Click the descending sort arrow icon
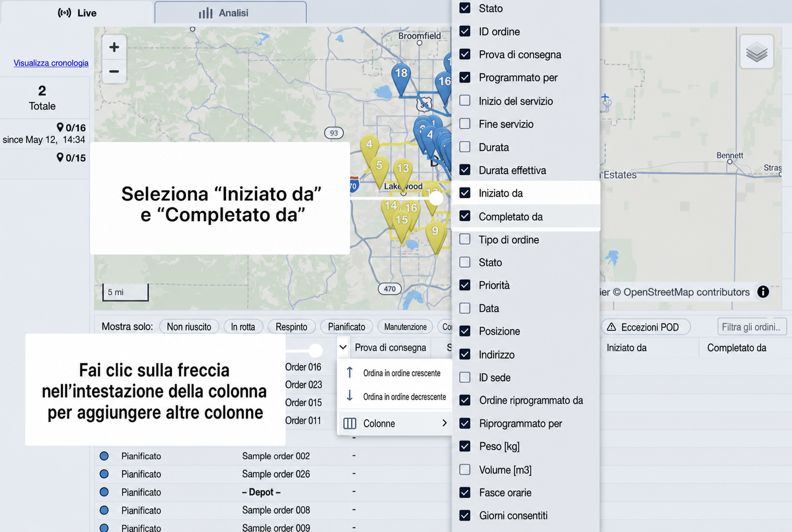Viewport: 792px width, 532px height. pyautogui.click(x=350, y=396)
